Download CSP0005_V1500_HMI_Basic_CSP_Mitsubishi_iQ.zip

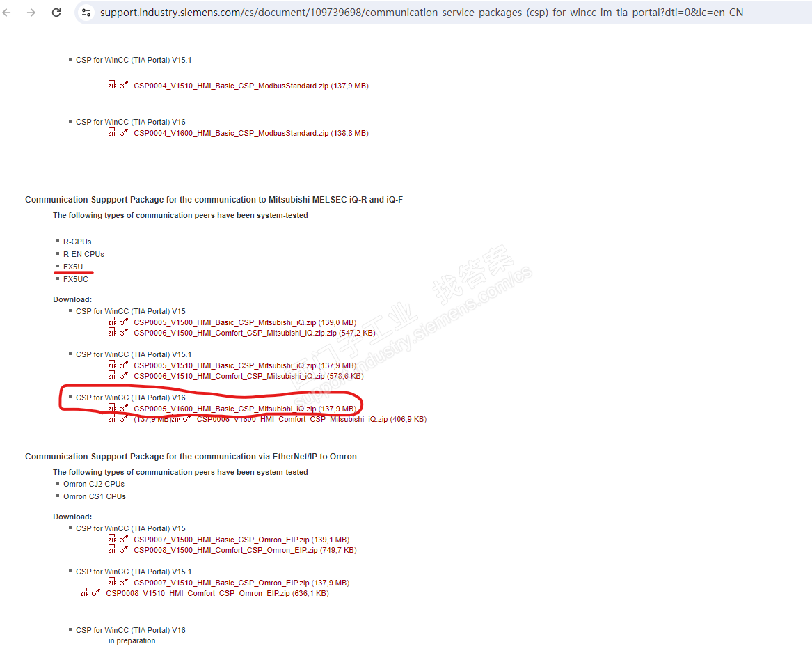coord(245,322)
